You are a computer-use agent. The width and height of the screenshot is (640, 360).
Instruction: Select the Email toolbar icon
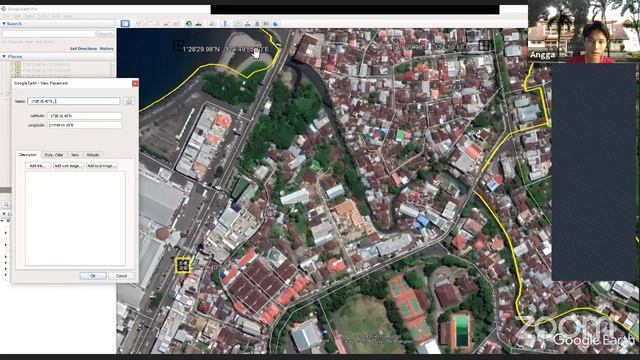click(238, 23)
